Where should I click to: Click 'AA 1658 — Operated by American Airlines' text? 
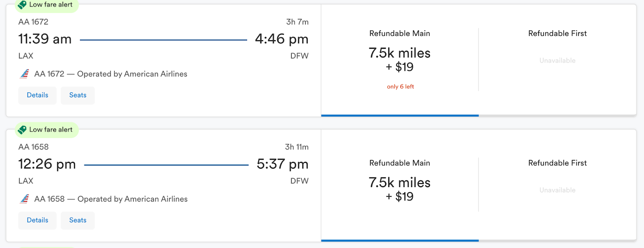(111, 199)
